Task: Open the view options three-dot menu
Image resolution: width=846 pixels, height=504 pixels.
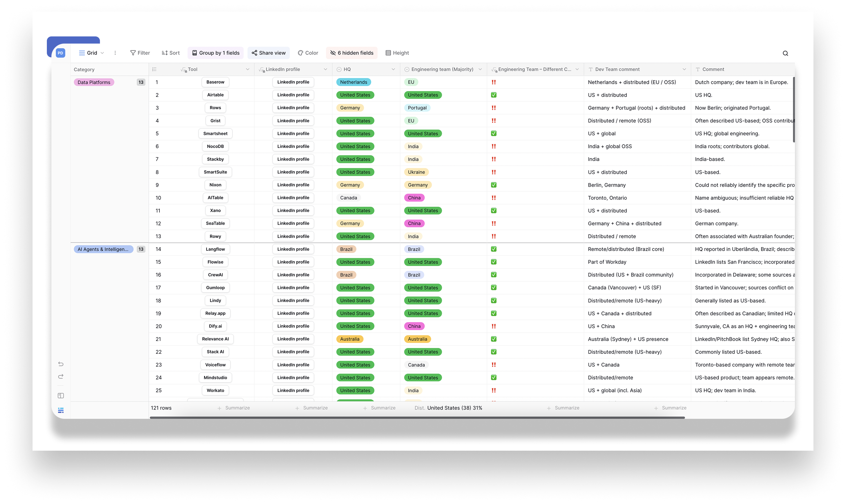Action: point(115,53)
